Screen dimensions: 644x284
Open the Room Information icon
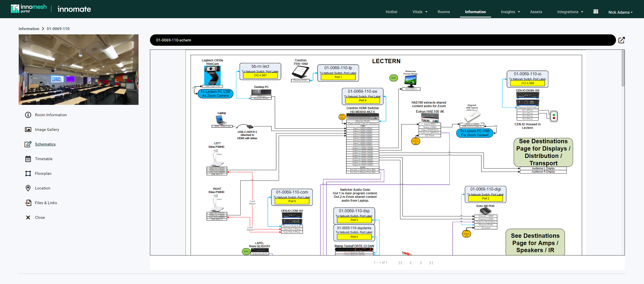pos(28,115)
